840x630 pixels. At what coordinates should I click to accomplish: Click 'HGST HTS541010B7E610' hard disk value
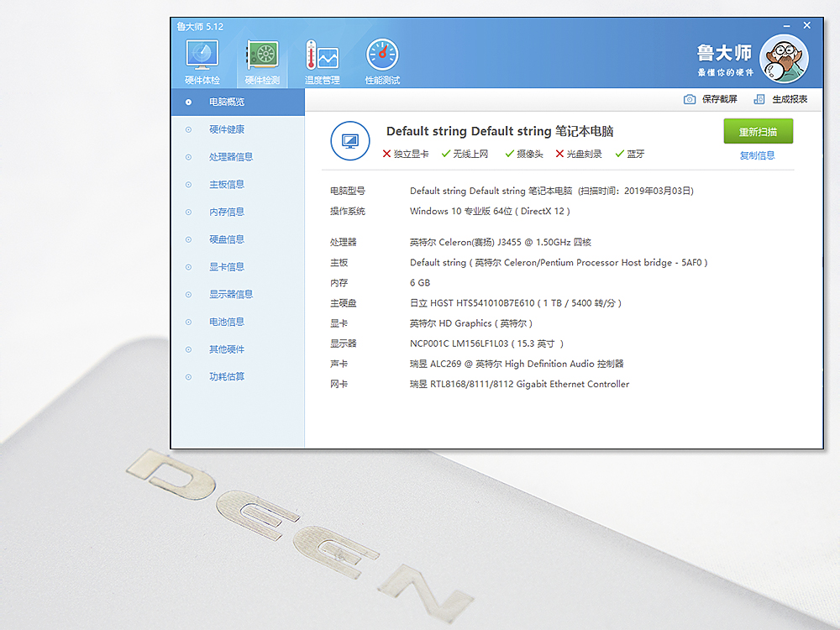pyautogui.click(x=483, y=303)
